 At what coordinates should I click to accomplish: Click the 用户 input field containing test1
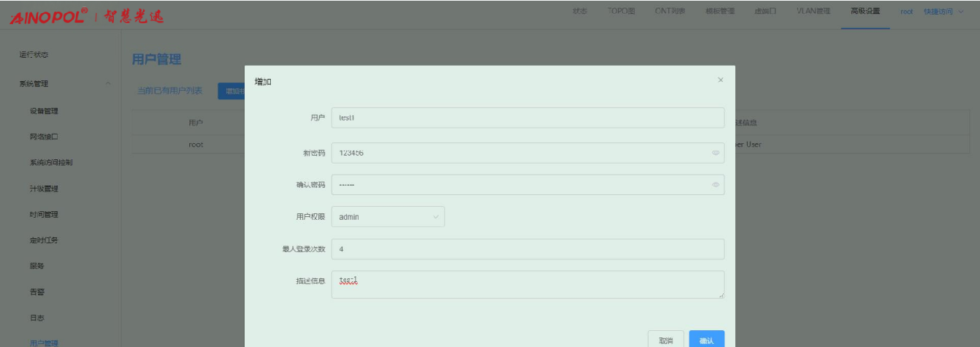coord(527,118)
